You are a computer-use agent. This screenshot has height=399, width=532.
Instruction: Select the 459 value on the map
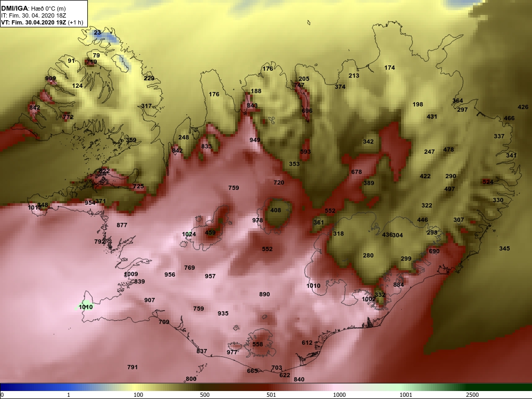(210, 232)
